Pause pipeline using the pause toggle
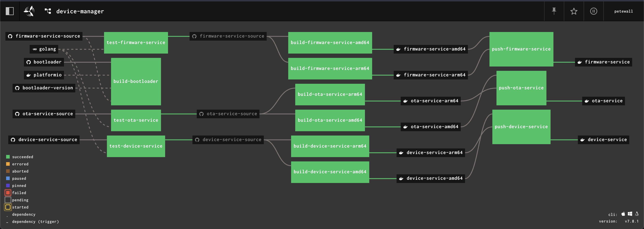Image resolution: width=644 pixels, height=229 pixels. [x=594, y=11]
